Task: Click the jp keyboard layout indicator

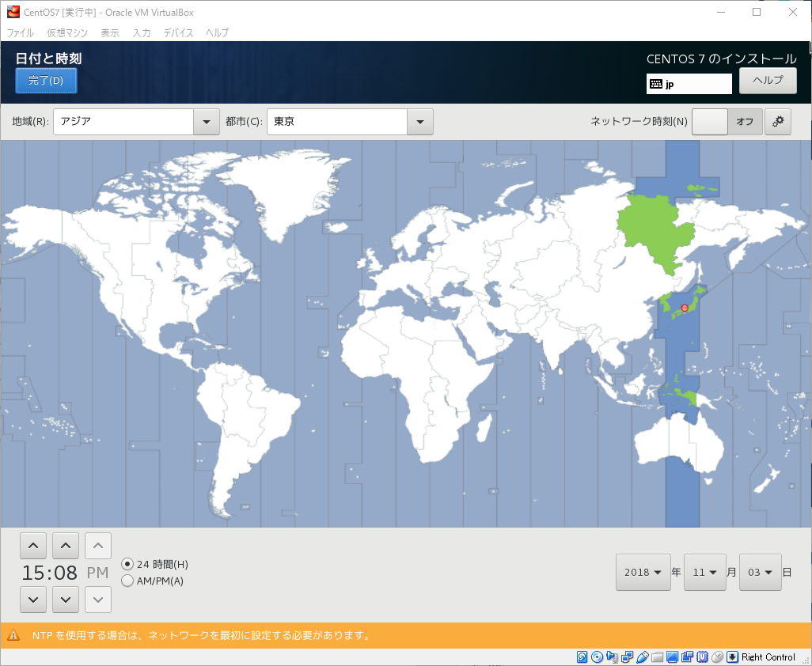Action: coord(689,84)
